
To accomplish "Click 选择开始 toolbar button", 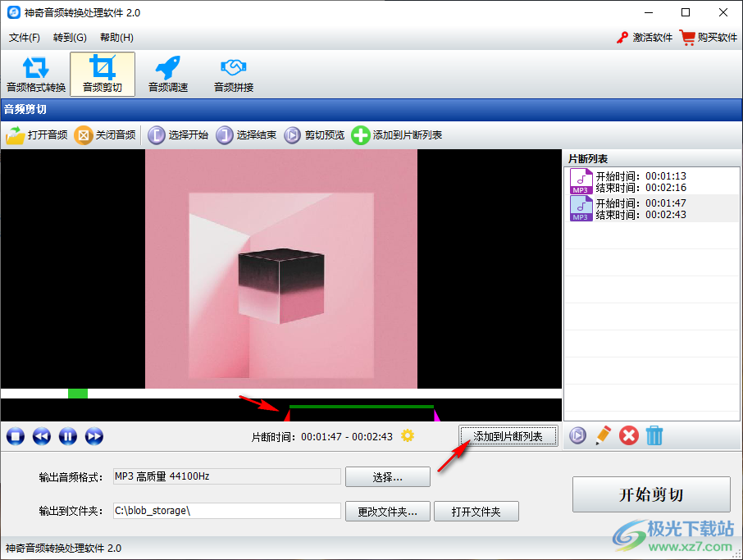I will click(178, 135).
